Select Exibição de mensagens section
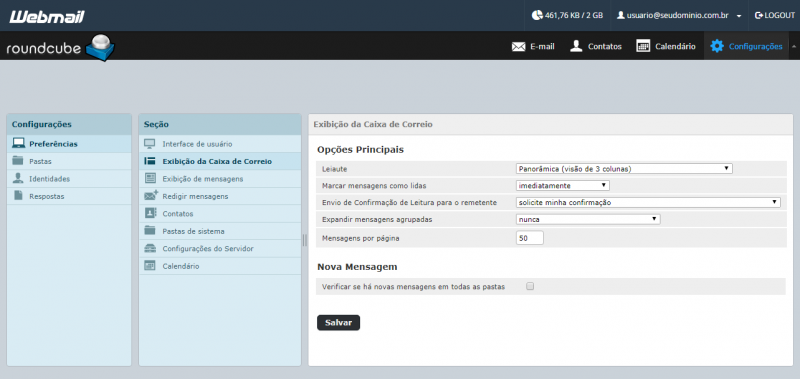800x379 pixels. pos(203,179)
